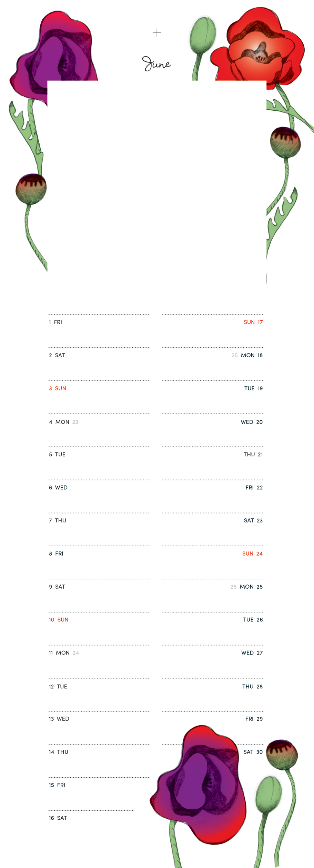The height and width of the screenshot is (868, 314).
Task: Select the THU 28 date entry
Action: coord(252,687)
